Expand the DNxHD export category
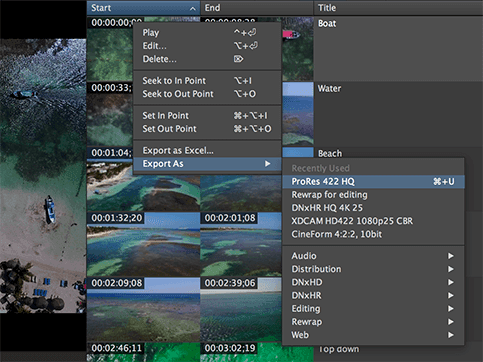This screenshot has height=362, width=483. [x=373, y=282]
